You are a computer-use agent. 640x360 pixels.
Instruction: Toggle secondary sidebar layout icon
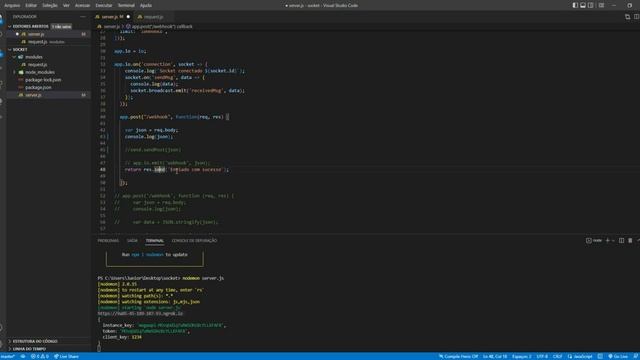[591, 5]
